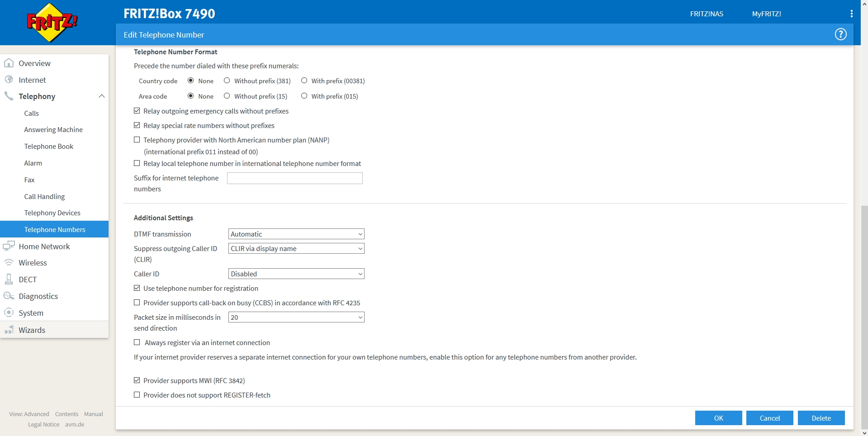The image size is (868, 436).
Task: Open FRITZ!NAS link in header
Action: click(707, 14)
